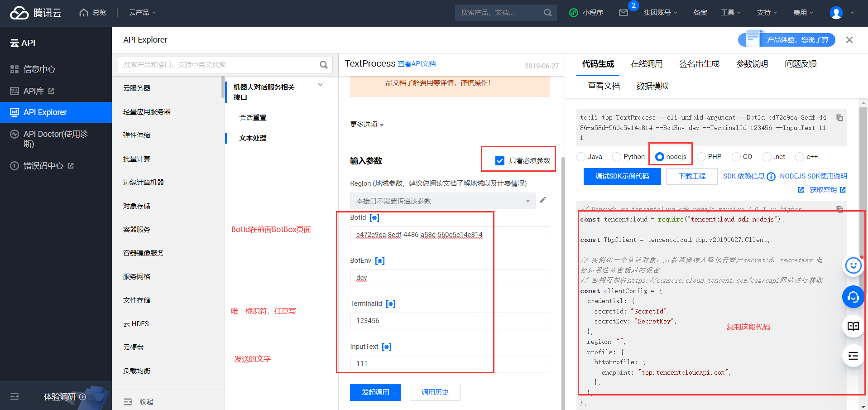Click the Region edit pencil icon

543,200
